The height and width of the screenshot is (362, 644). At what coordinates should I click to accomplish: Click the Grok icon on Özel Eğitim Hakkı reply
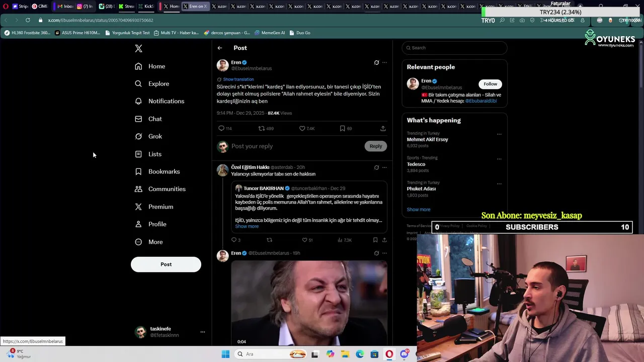point(376,167)
